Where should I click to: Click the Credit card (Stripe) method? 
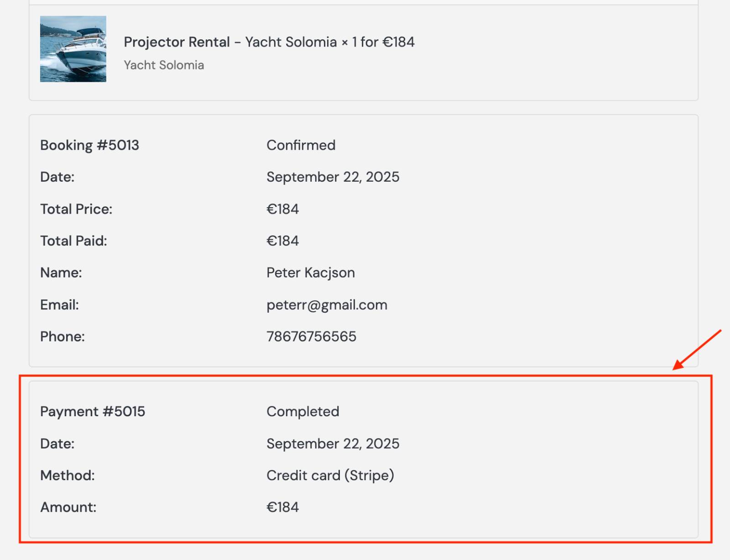pos(330,476)
